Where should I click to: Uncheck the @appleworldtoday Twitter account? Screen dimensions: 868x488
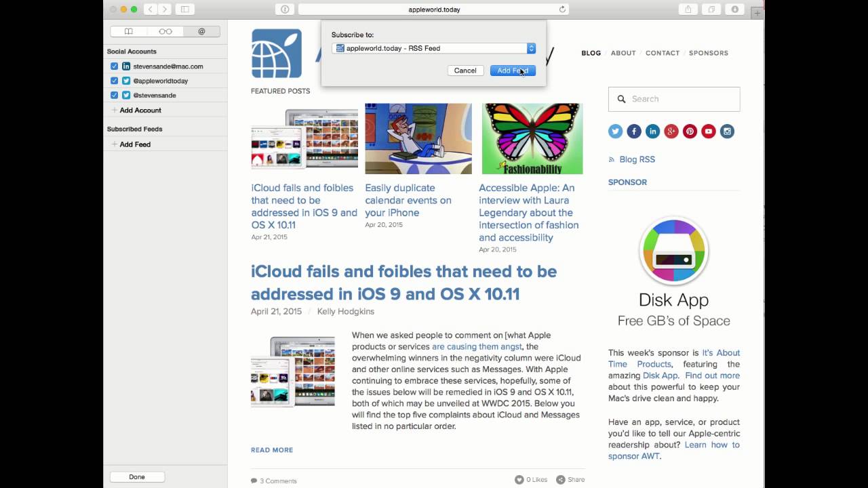tap(115, 81)
